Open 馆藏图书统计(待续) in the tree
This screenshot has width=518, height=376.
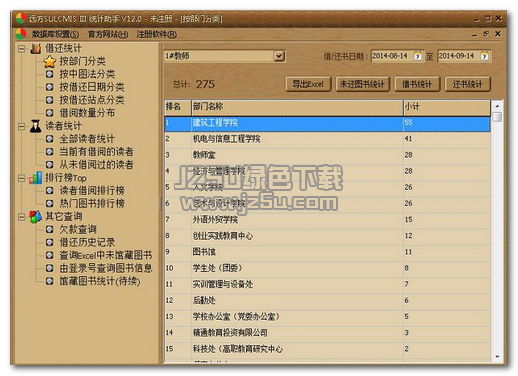(x=100, y=281)
